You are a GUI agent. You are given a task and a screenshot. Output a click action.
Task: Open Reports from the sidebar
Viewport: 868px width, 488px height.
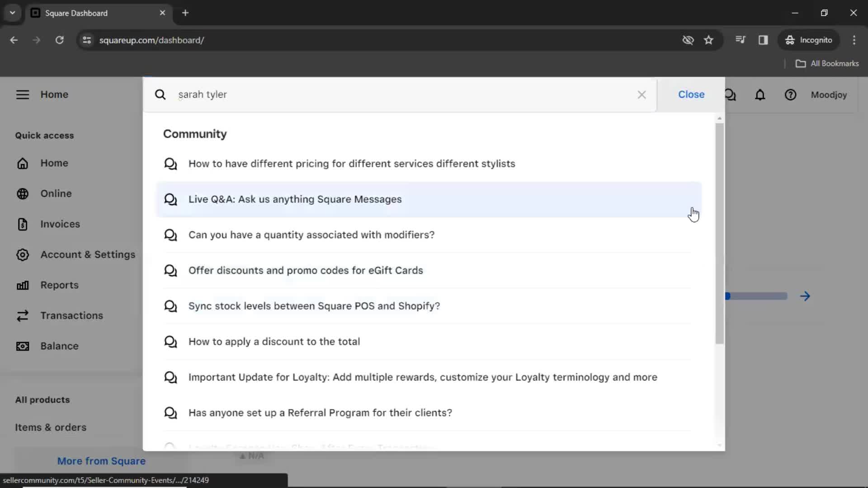pyautogui.click(x=59, y=285)
